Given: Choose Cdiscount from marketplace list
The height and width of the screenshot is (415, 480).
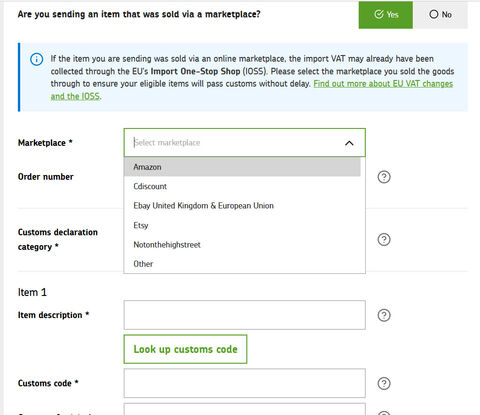Looking at the screenshot, I should 242,186.
